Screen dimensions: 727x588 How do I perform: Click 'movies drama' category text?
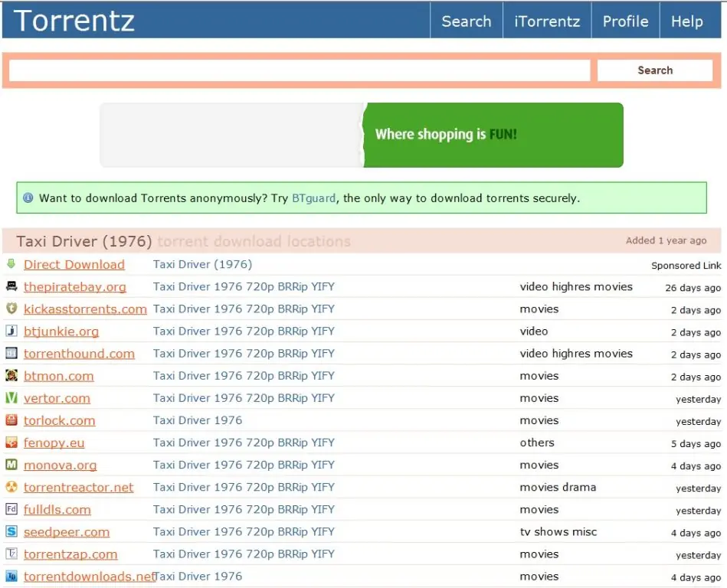tap(558, 487)
